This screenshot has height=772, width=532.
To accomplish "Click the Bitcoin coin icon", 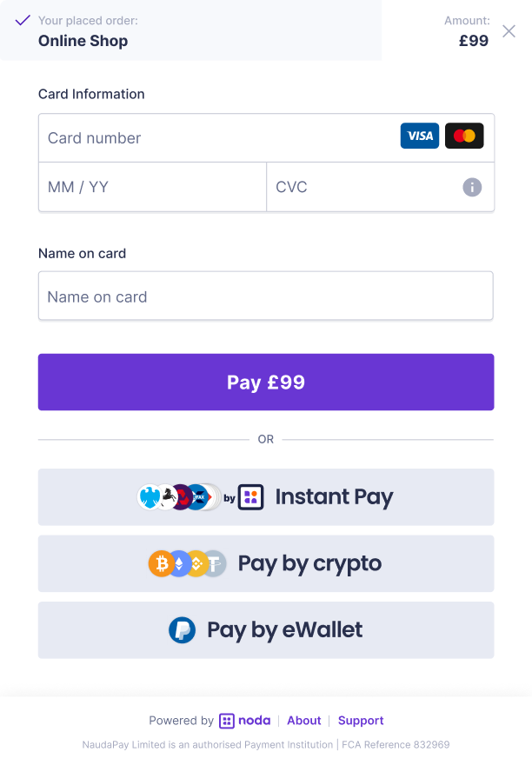I will (x=161, y=563).
